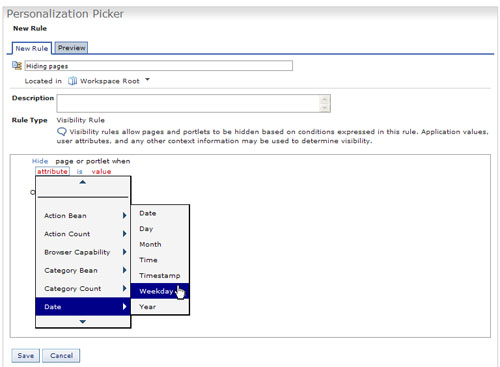Open the Workspace Root location dropdown
Screen dimensions: 500x367
(x=147, y=80)
